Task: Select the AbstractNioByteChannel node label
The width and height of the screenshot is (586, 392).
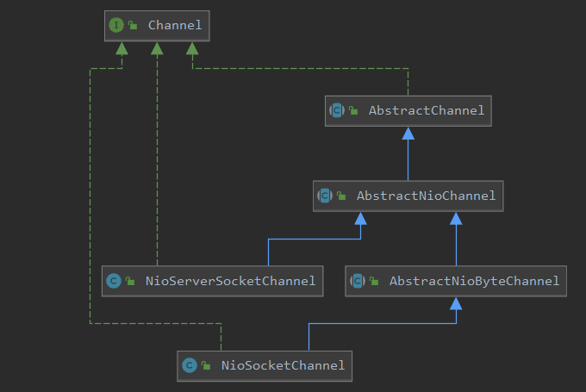Action: click(474, 281)
